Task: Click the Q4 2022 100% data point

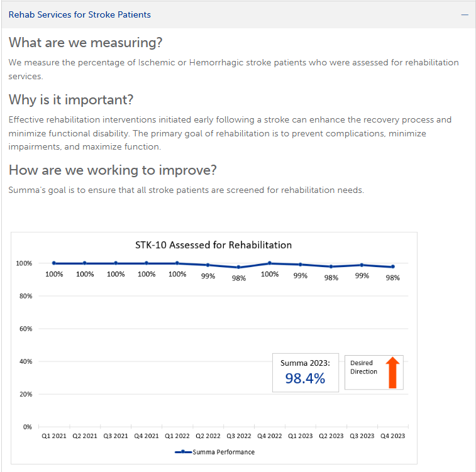Action: click(270, 263)
